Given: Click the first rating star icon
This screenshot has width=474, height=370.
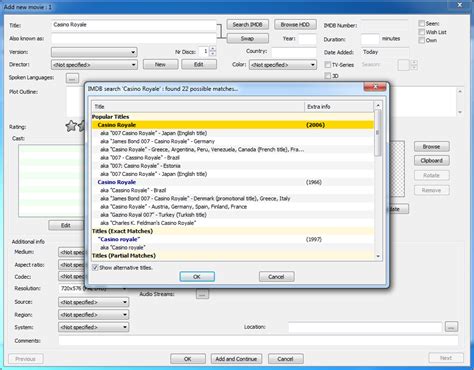Looking at the screenshot, I should [71, 126].
